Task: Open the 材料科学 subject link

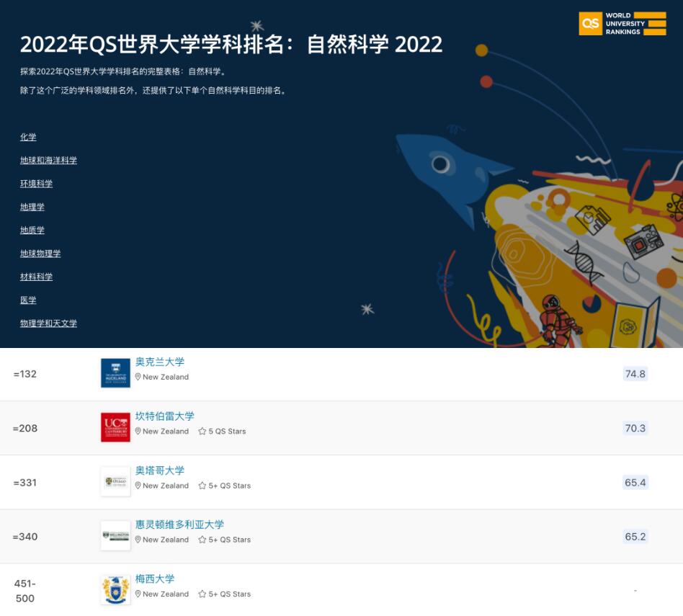Action: [36, 277]
